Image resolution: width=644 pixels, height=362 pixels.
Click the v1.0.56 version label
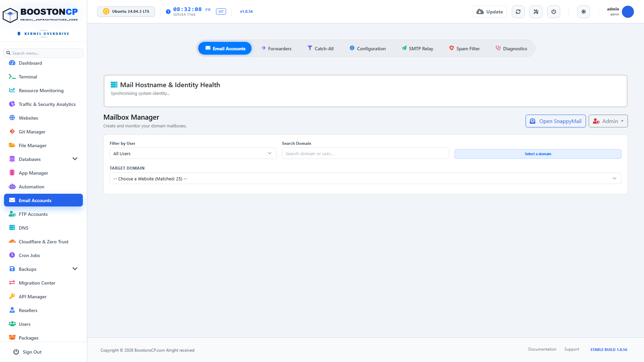click(247, 11)
